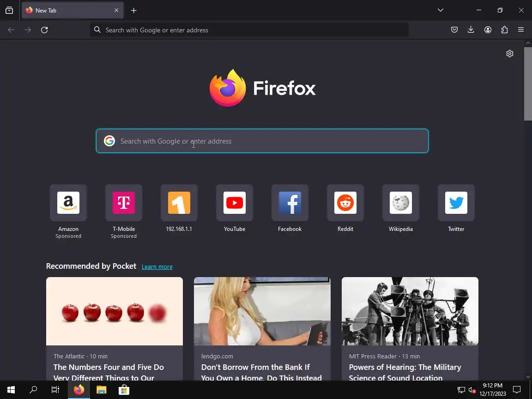Open Windows taskbar search
The image size is (532, 399).
pos(33,390)
